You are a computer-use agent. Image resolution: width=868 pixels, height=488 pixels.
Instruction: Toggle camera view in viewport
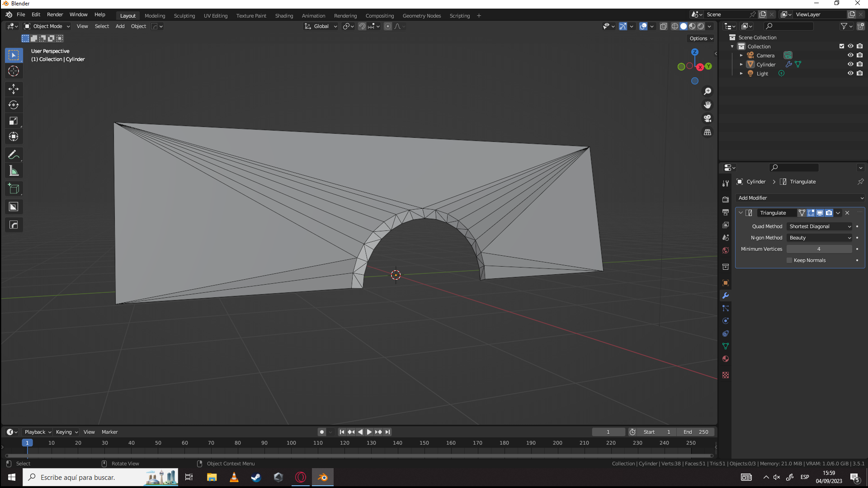click(708, 118)
